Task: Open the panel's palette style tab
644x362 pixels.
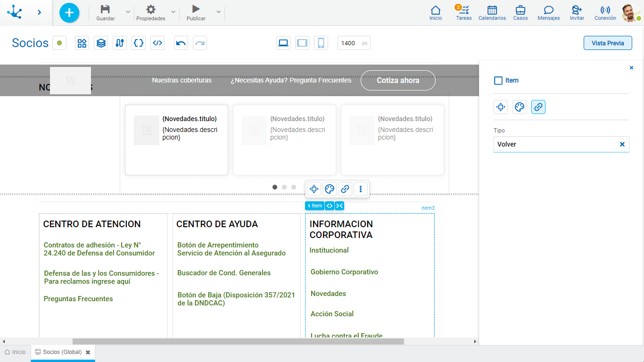Action: (x=520, y=107)
